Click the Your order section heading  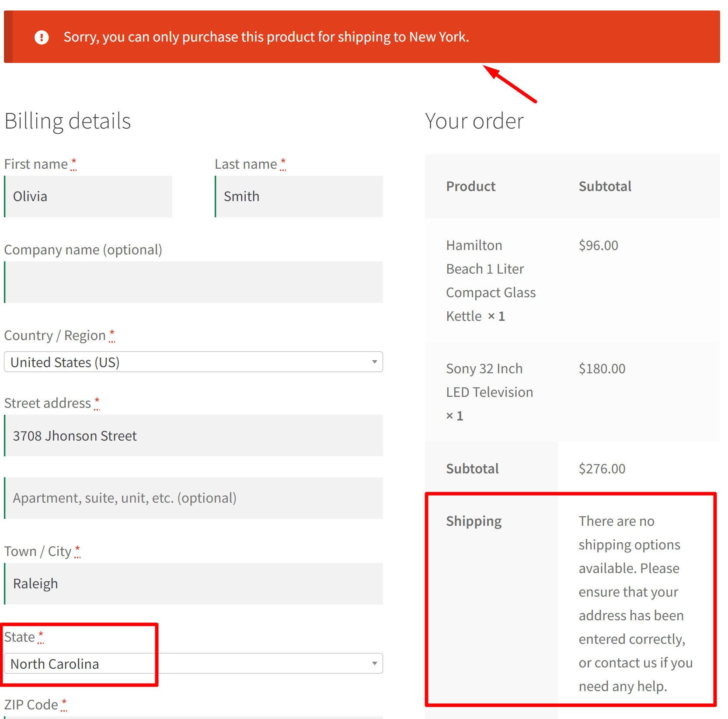pyautogui.click(x=474, y=121)
